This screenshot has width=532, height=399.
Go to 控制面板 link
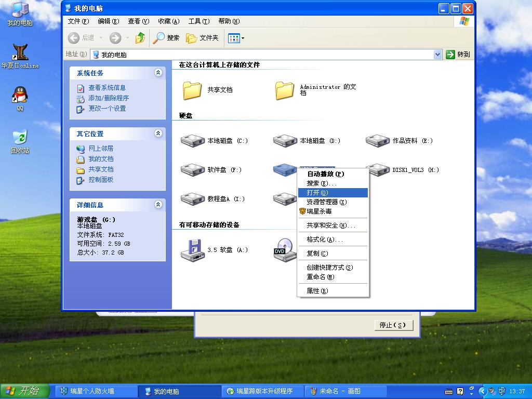point(101,180)
